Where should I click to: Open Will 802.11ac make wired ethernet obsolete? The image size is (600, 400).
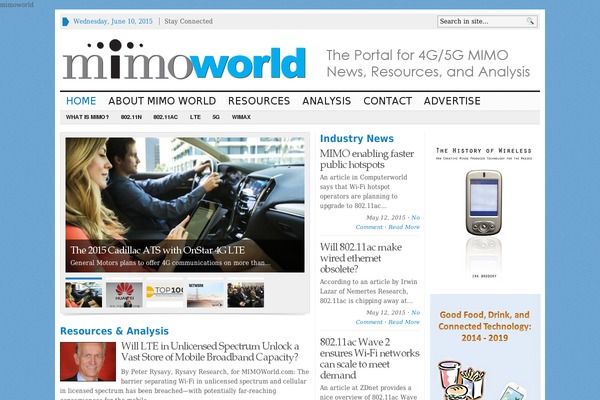tap(360, 258)
